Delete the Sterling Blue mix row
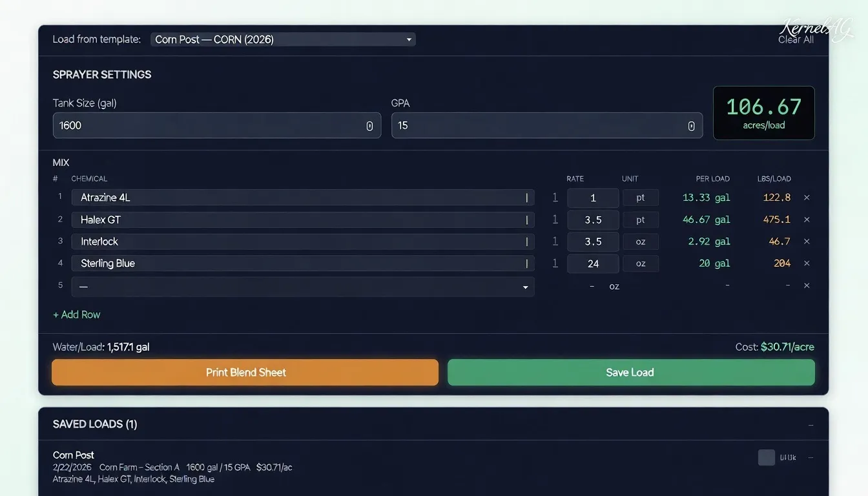The image size is (868, 496). coord(807,263)
